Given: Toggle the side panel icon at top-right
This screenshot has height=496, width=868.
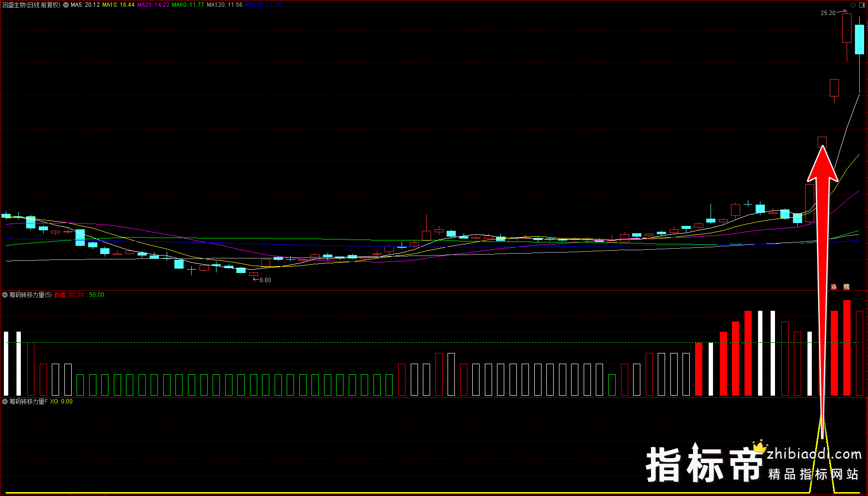Looking at the screenshot, I should tap(862, 5).
